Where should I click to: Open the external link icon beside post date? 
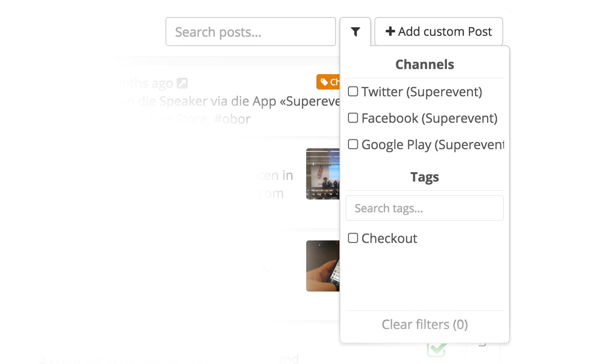coord(182,83)
